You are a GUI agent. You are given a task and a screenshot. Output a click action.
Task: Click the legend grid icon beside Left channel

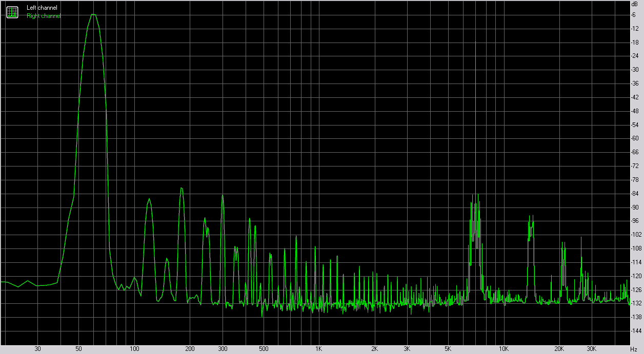(x=12, y=12)
